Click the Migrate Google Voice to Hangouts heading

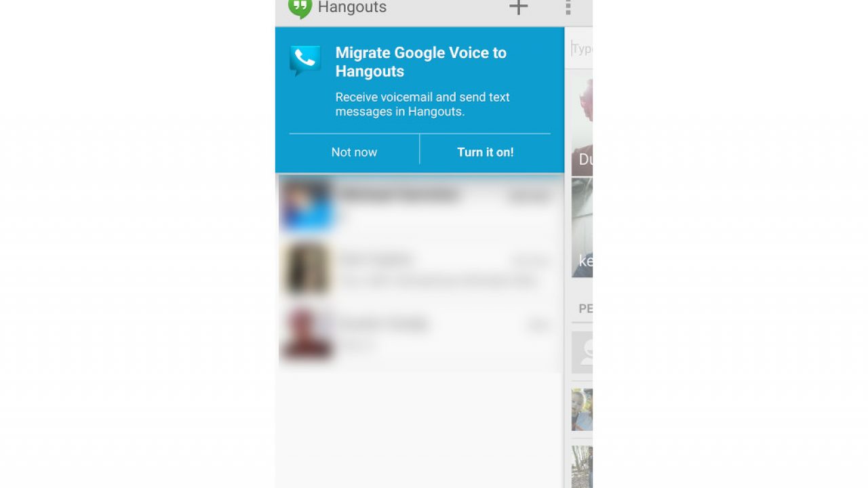pos(421,62)
